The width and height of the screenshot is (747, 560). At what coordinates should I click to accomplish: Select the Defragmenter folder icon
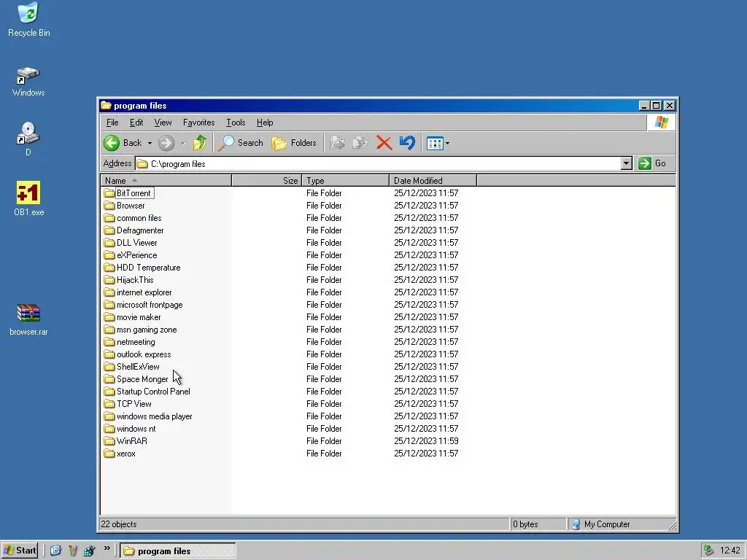click(109, 230)
